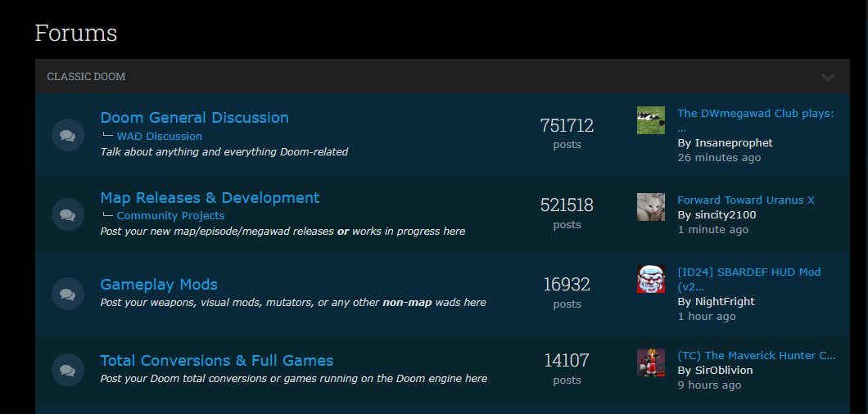The height and width of the screenshot is (414, 868).
Task: Open 'The DWmegawad Club plays' topic
Action: pyautogui.click(x=756, y=120)
